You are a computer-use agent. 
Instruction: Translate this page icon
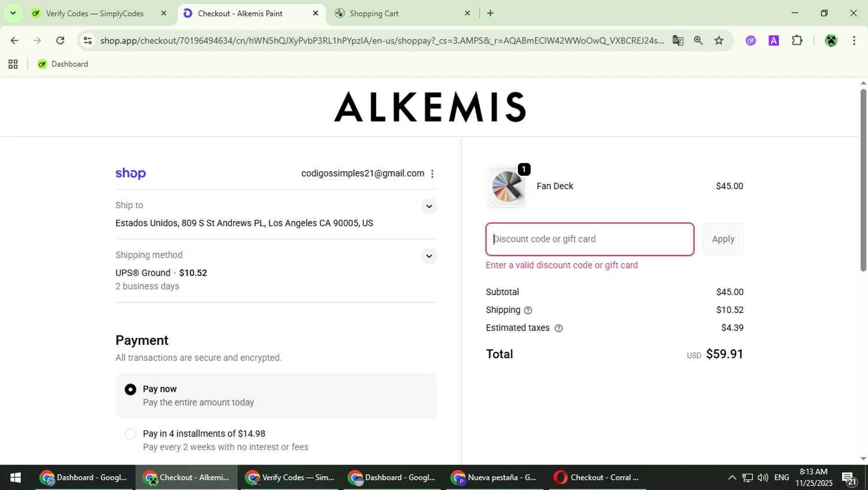point(678,40)
